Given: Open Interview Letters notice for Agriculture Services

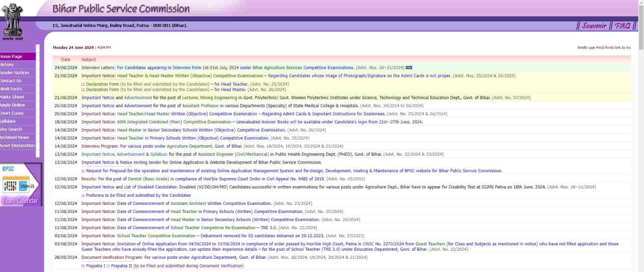Looking at the screenshot, I should (235, 68).
